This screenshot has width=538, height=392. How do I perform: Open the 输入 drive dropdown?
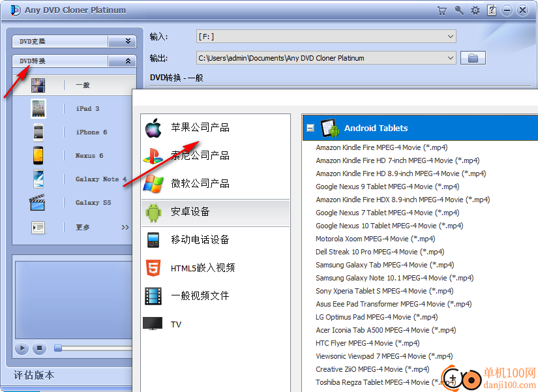(450, 37)
